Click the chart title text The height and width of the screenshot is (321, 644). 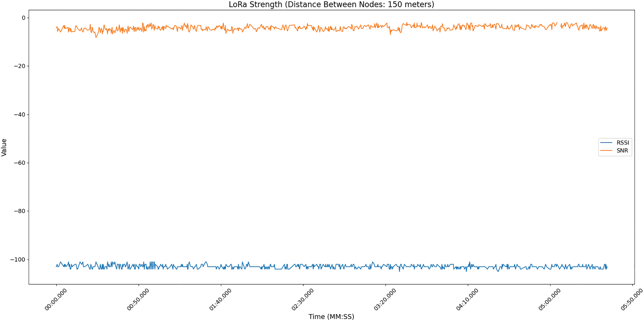point(331,5)
